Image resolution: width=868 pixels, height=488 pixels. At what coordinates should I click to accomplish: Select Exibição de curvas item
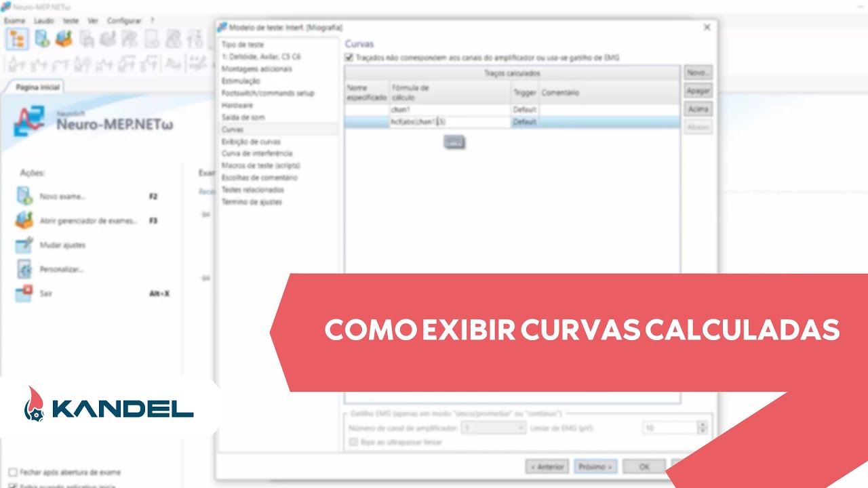(251, 142)
